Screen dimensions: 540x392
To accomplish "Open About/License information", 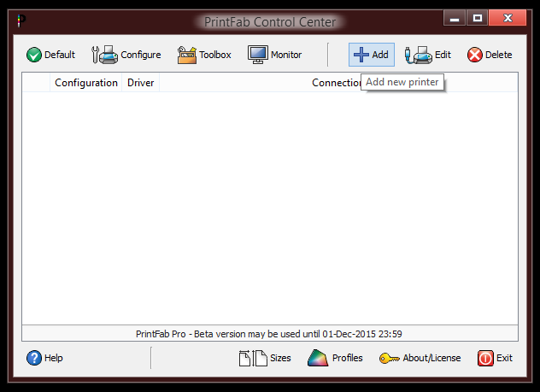I will tap(420, 358).
